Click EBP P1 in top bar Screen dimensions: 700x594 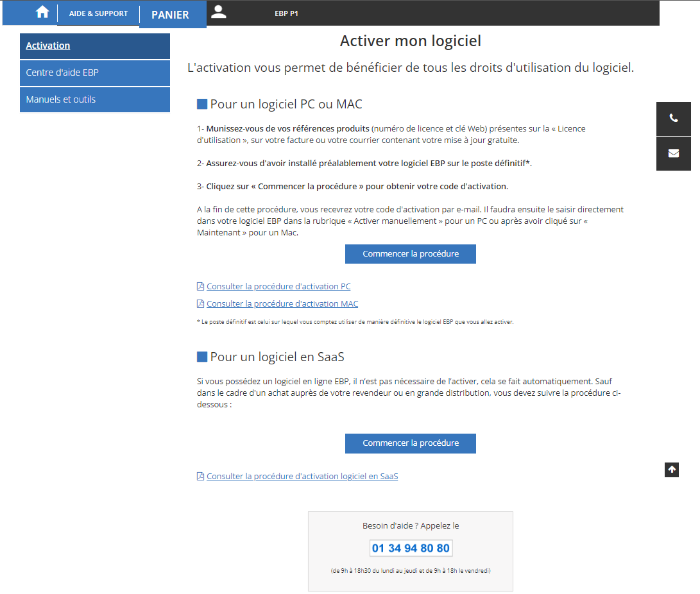click(286, 13)
